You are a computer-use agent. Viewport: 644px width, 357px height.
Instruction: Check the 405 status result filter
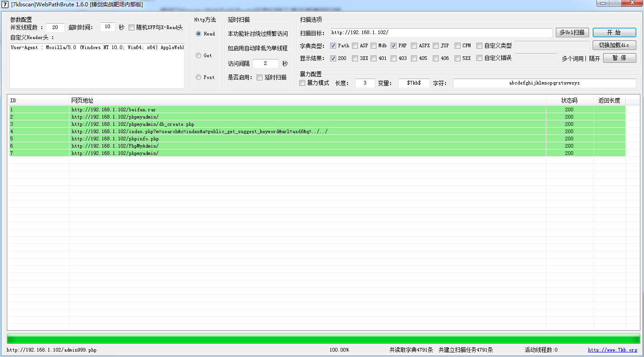click(x=414, y=58)
